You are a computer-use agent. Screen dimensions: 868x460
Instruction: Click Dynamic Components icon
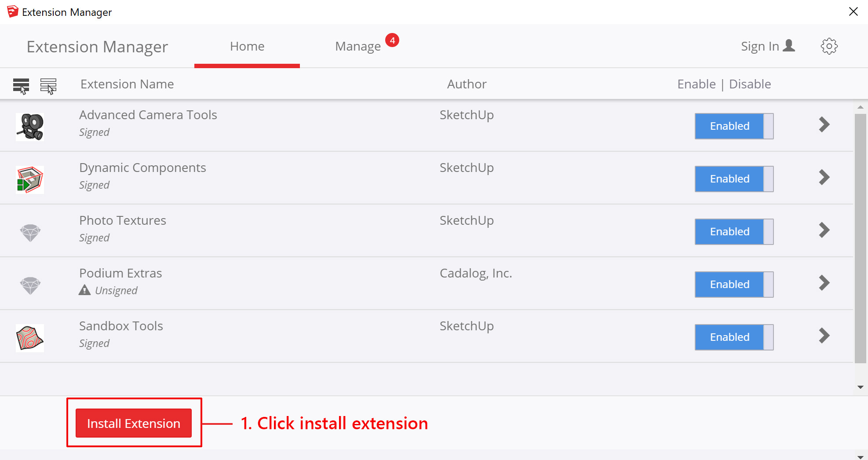point(30,179)
